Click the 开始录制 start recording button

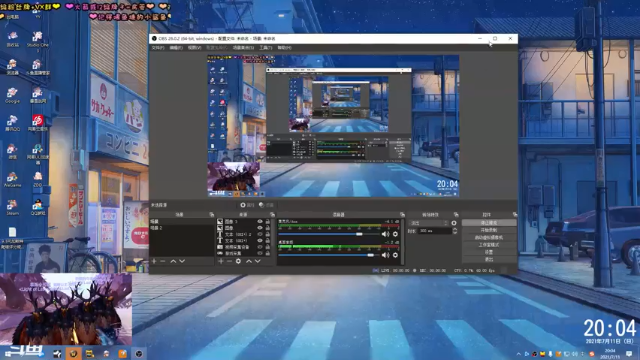click(x=489, y=230)
